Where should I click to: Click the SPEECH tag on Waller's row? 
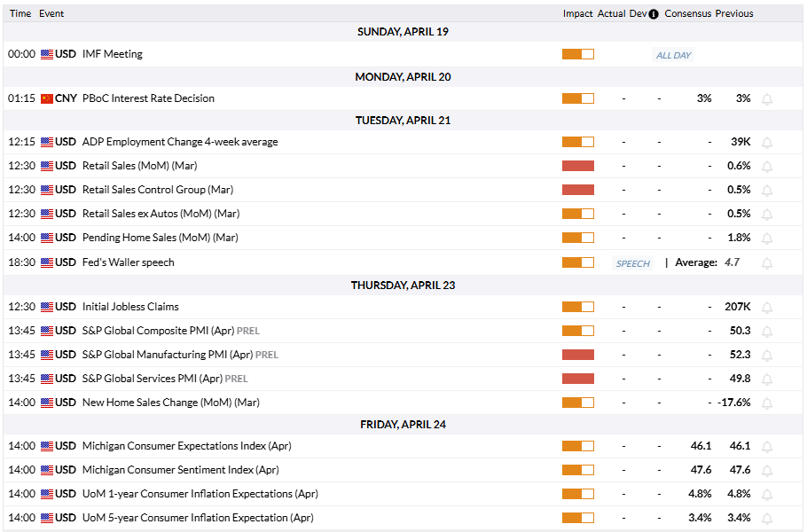point(633,263)
